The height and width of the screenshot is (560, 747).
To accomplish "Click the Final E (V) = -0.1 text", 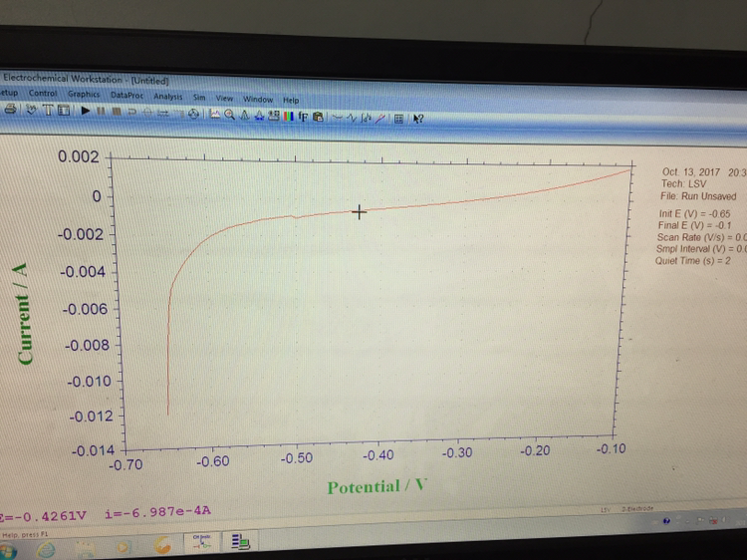I will [x=694, y=225].
